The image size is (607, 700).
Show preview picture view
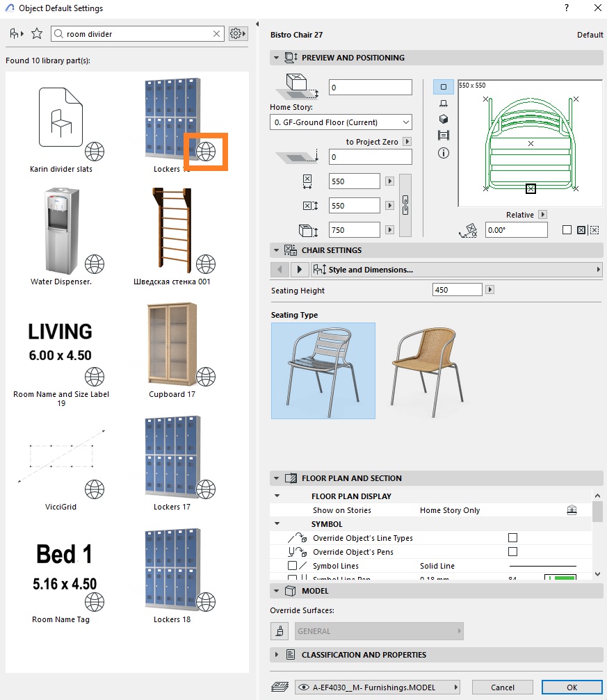[444, 136]
